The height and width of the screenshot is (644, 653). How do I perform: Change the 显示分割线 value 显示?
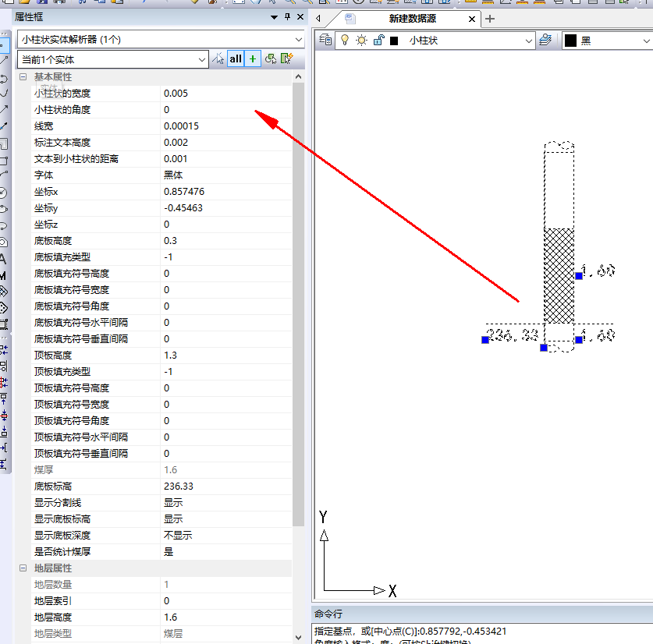(x=226, y=502)
